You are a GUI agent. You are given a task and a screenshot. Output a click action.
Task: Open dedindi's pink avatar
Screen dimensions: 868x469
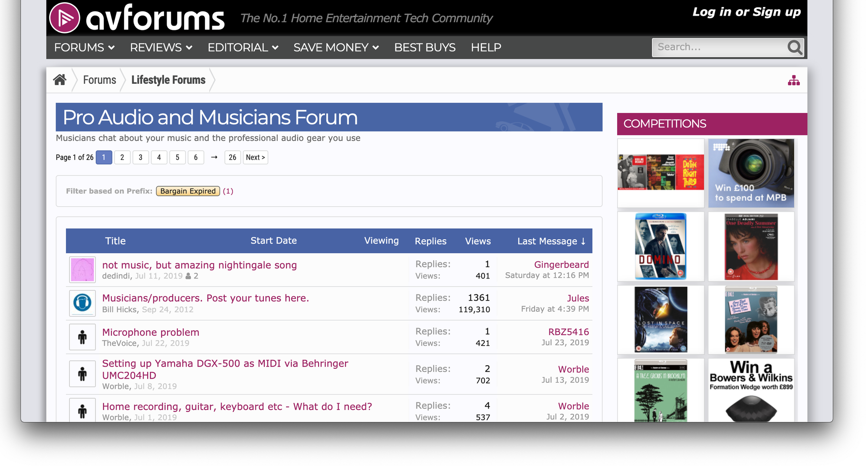(x=82, y=270)
